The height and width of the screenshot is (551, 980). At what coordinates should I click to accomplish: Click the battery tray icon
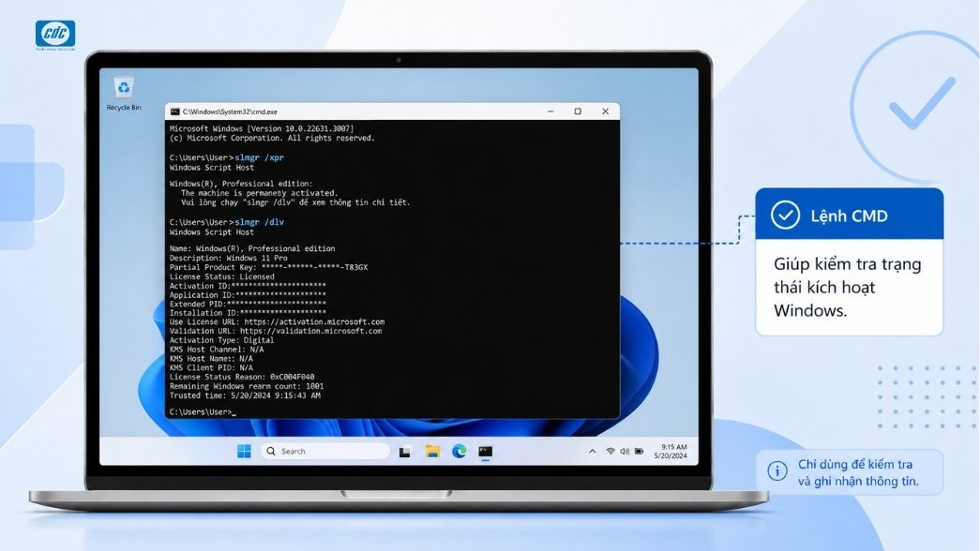pos(639,451)
